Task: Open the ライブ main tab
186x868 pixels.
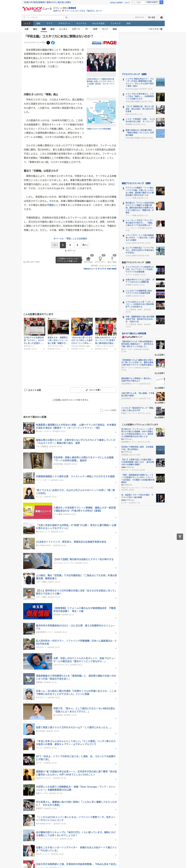Action: pos(49,24)
